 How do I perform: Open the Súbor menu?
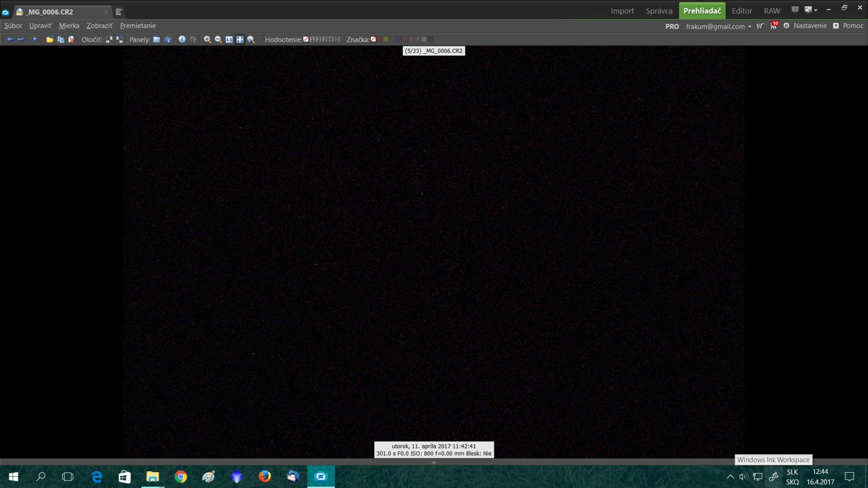click(13, 26)
